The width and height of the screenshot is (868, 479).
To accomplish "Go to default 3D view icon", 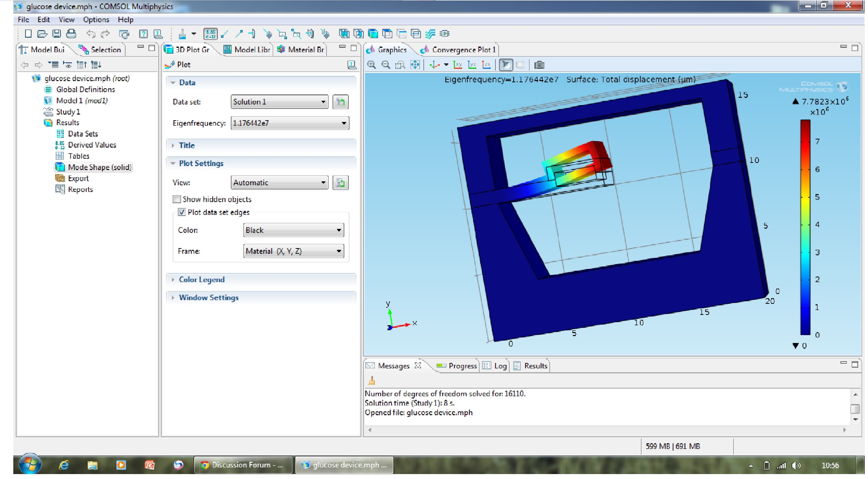I will click(434, 65).
